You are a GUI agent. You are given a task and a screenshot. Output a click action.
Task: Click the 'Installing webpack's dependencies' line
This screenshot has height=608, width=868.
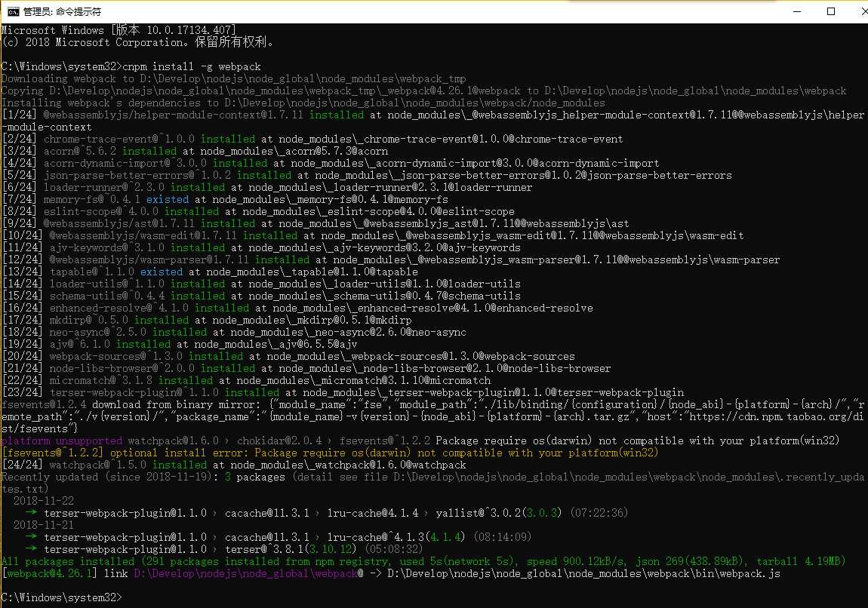pos(303,103)
